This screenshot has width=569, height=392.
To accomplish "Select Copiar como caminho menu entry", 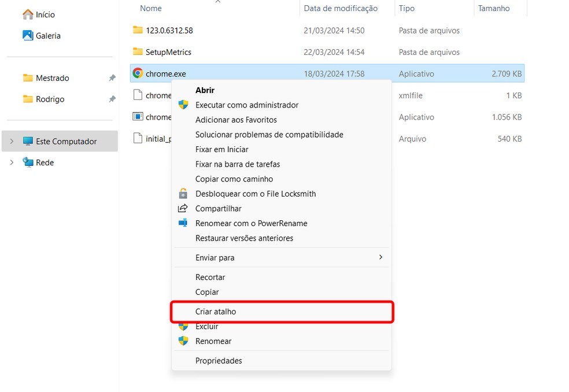I will 234,179.
